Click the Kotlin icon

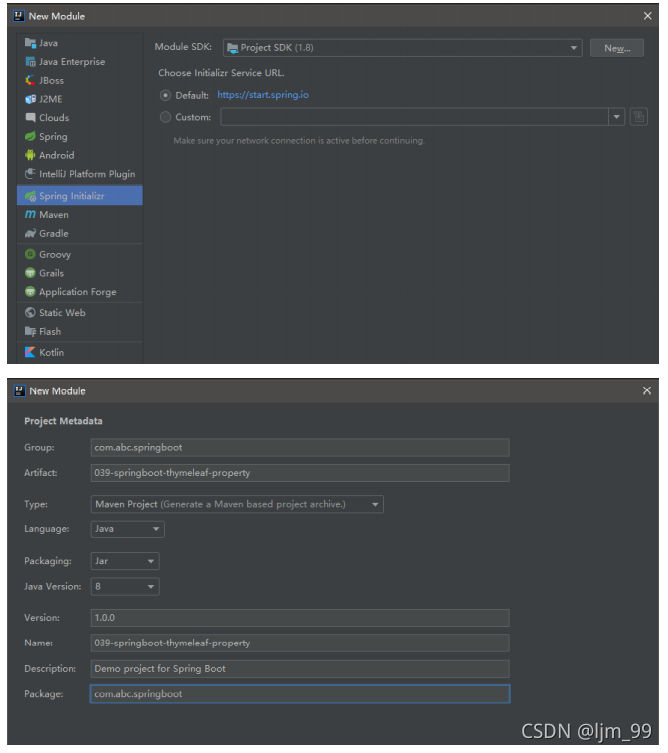click(30, 352)
